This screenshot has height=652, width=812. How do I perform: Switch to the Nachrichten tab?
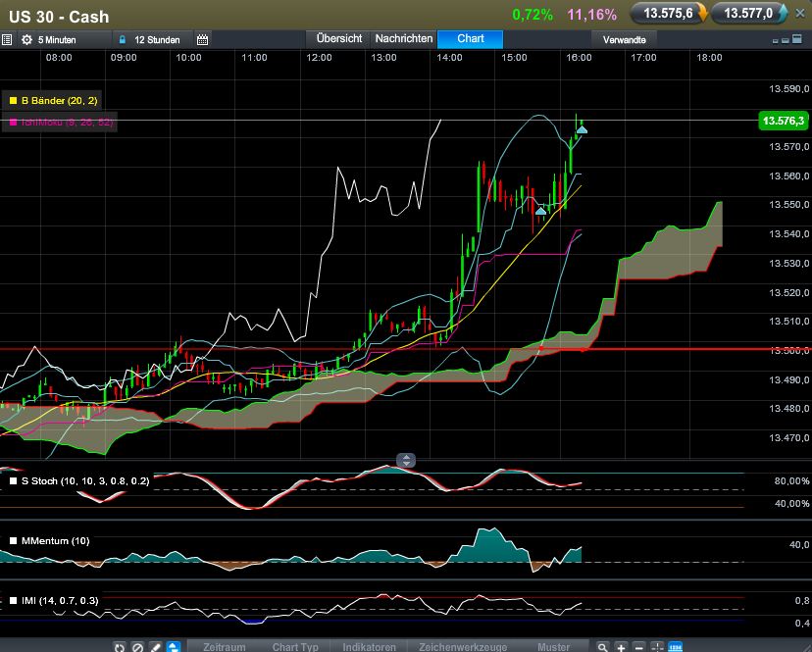click(404, 39)
